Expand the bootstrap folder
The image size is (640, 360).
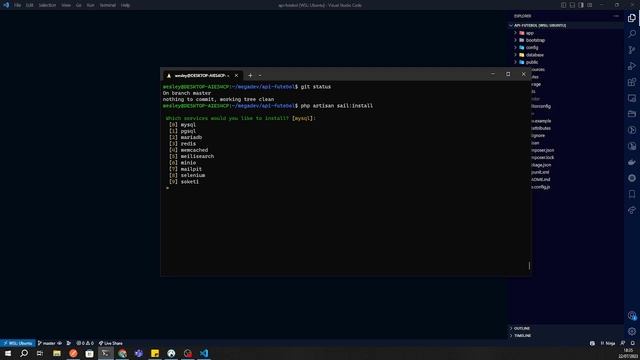[x=535, y=40]
